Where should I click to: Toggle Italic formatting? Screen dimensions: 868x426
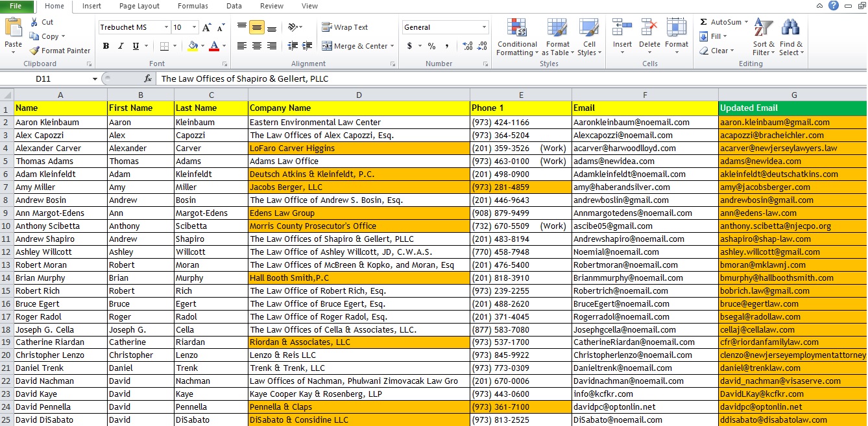pos(121,46)
